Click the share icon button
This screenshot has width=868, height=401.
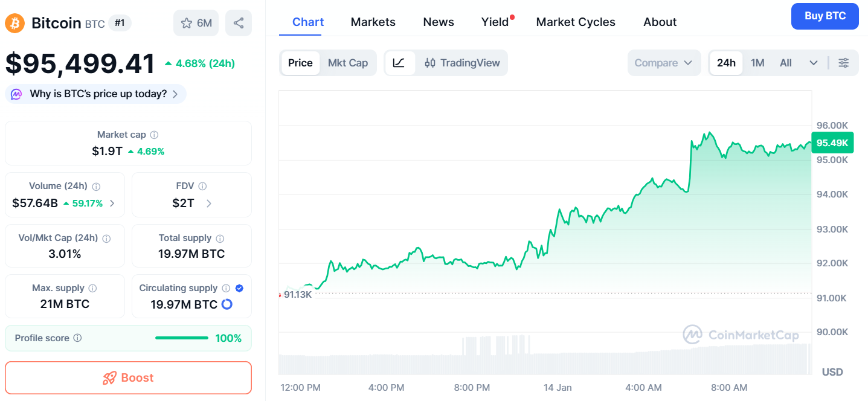pos(239,23)
